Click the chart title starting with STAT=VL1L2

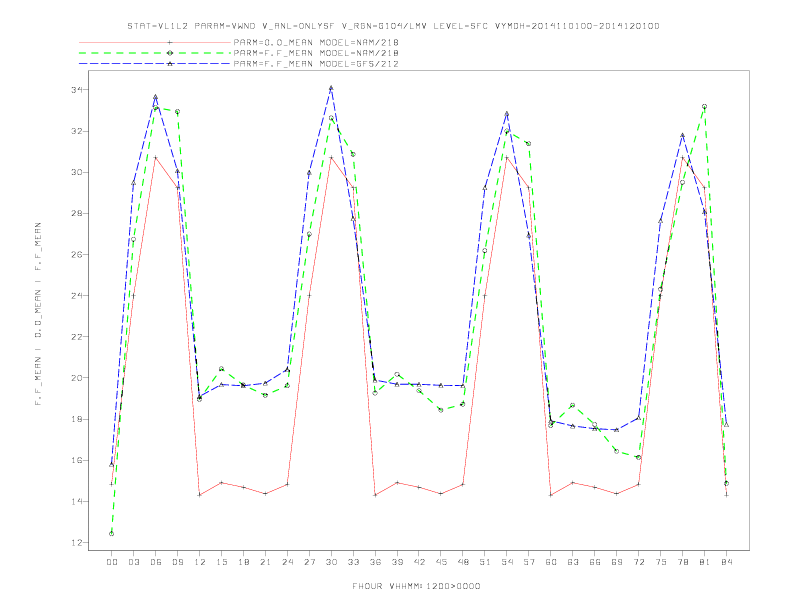click(393, 26)
